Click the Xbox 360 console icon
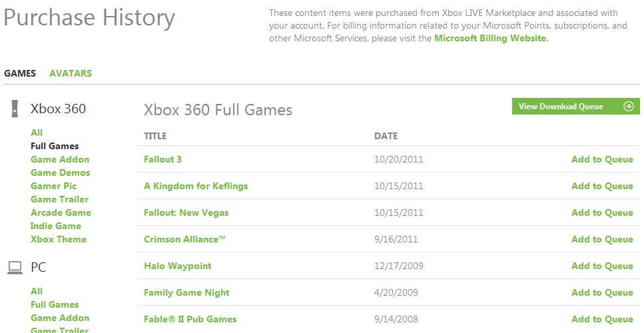Screen dimensions: 644x333 pos(15,109)
